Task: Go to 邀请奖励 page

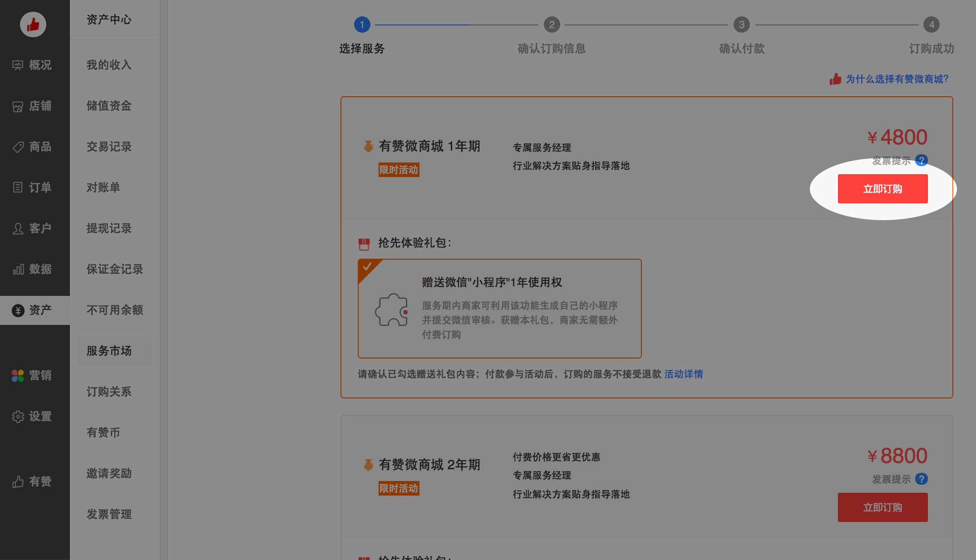Action: click(109, 473)
